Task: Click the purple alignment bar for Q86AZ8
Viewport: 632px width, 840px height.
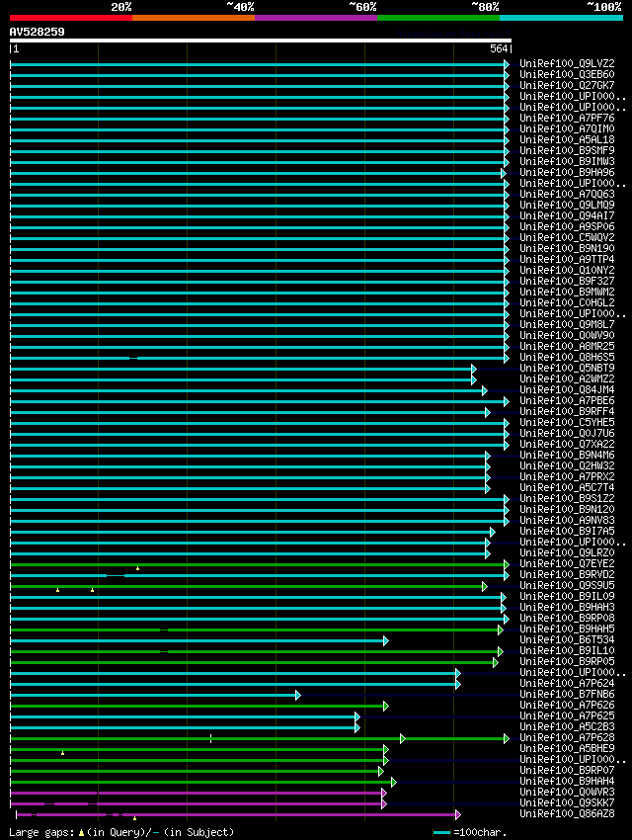Action: click(237, 815)
